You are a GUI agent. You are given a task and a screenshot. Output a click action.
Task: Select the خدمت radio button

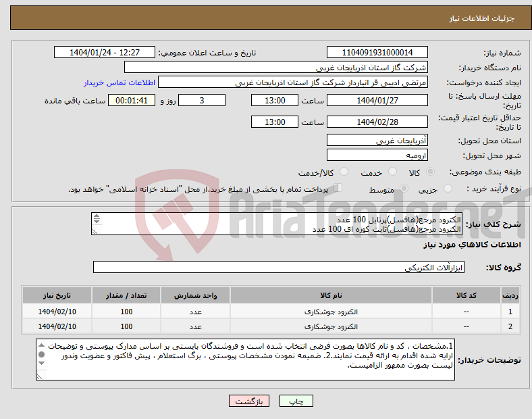pos(392,172)
